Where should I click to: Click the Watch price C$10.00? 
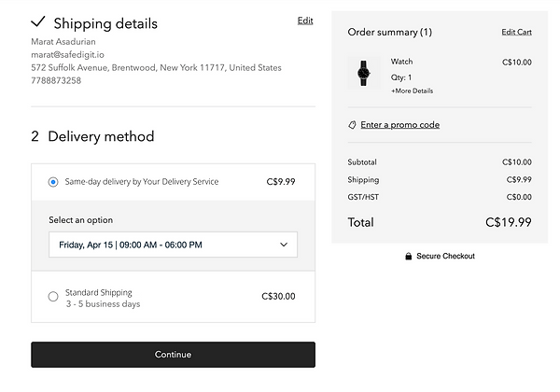coord(517,63)
